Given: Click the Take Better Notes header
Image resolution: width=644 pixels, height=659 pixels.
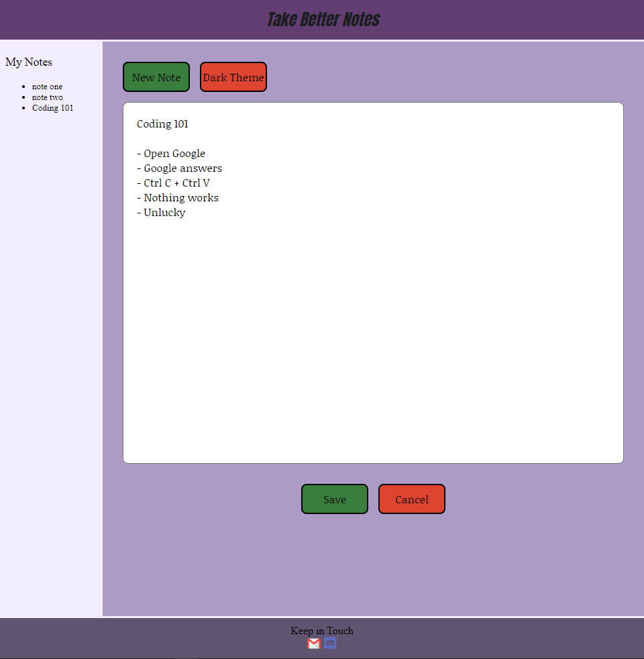Looking at the screenshot, I should click(x=322, y=19).
